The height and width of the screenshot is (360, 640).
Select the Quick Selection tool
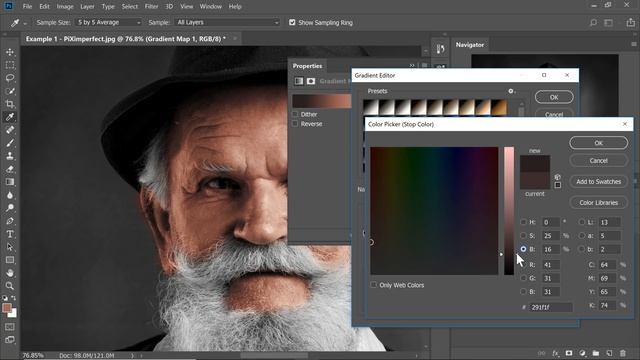point(10,91)
